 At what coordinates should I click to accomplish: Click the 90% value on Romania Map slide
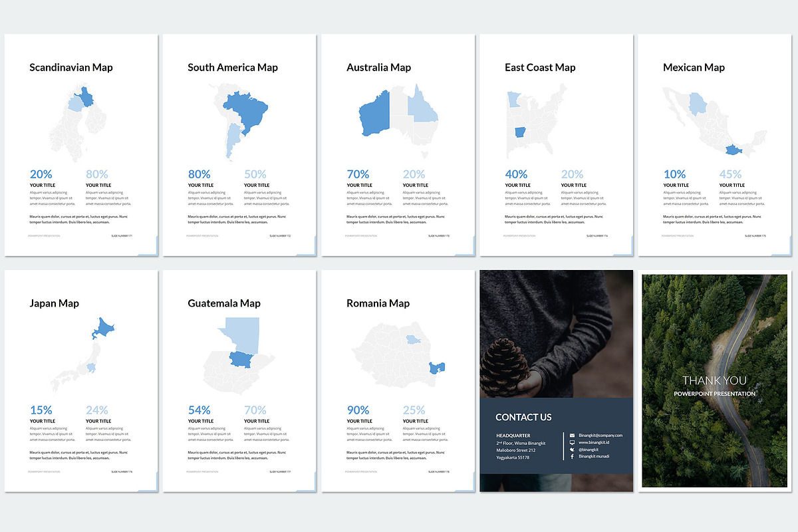tap(358, 410)
